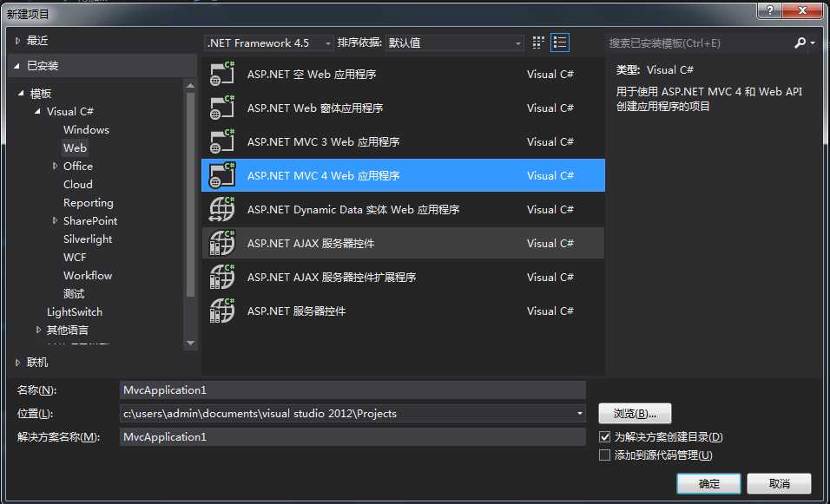
Task: Click Visual C# label in MVC 3 row
Action: point(550,141)
